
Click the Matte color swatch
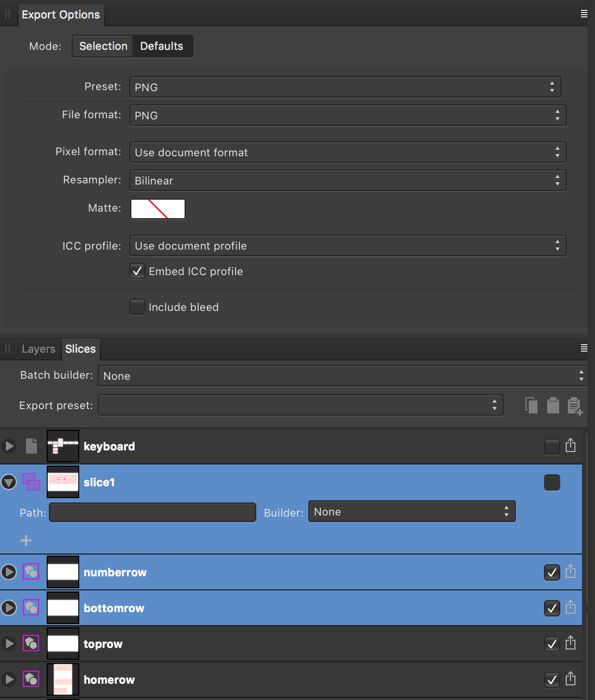(x=157, y=209)
